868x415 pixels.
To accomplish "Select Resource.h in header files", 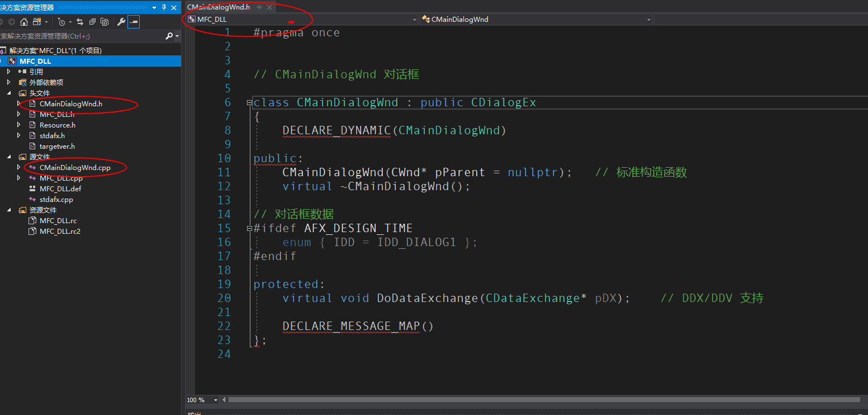I will [x=58, y=125].
